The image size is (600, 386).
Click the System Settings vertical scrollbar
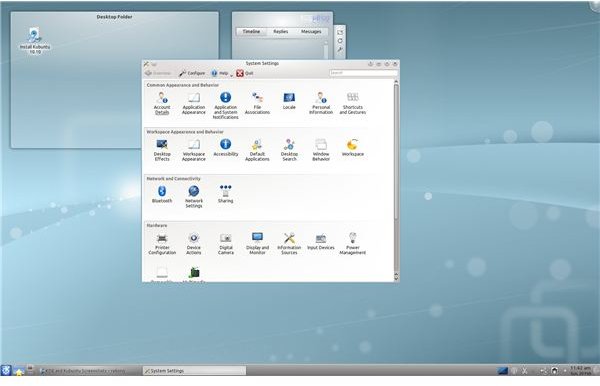(396, 153)
